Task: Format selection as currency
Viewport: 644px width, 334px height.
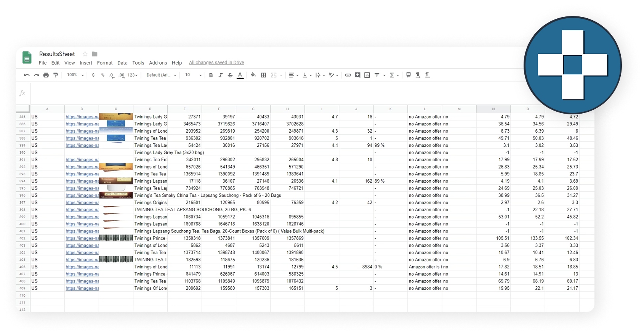Action: (x=93, y=75)
